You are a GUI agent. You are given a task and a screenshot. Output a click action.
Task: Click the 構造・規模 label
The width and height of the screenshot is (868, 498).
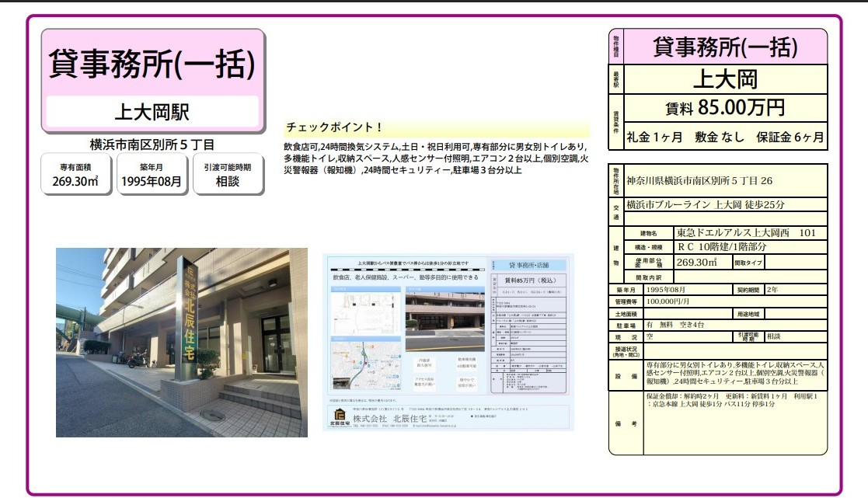tap(648, 247)
